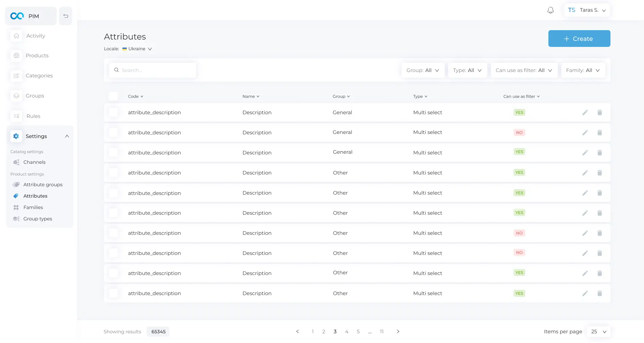Click the Activity home icon
The width and height of the screenshot is (644, 343).
point(16,36)
